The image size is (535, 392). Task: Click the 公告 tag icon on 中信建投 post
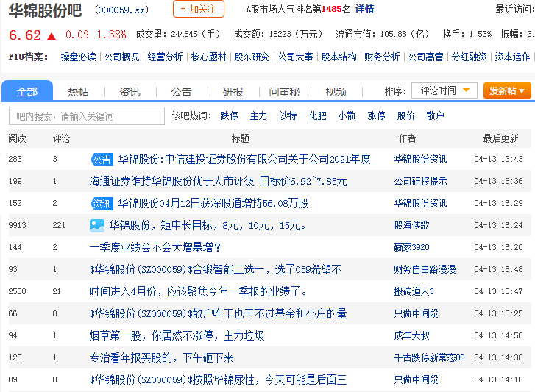(102, 160)
